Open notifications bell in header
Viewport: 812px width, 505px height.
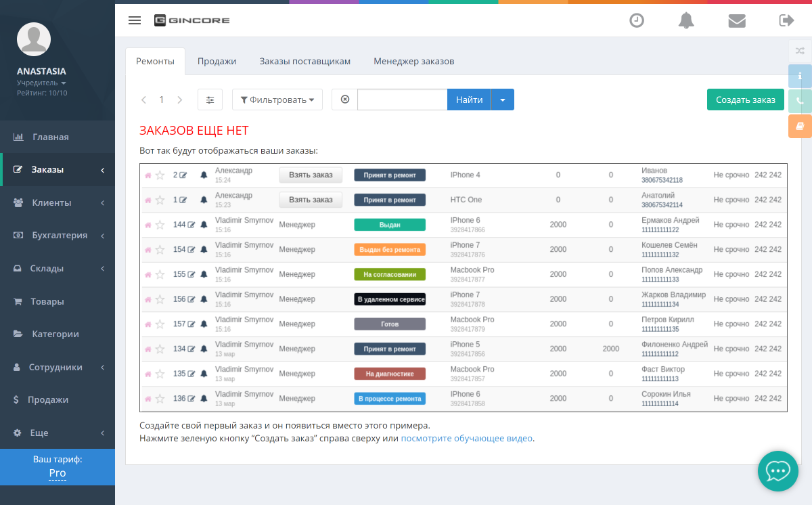[686, 20]
